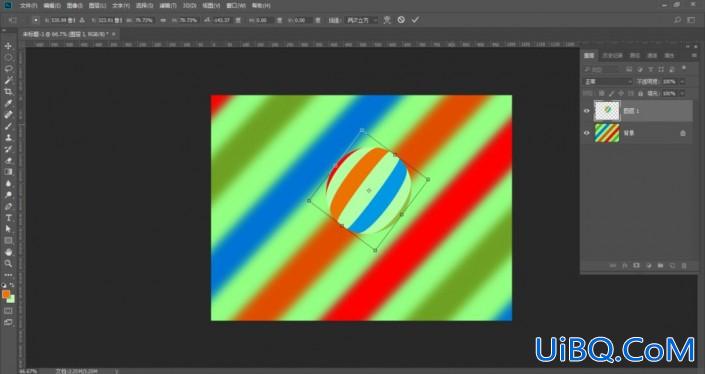The width and height of the screenshot is (705, 374).
Task: Open the first menu (File) in menu bar
Action: (28, 6)
